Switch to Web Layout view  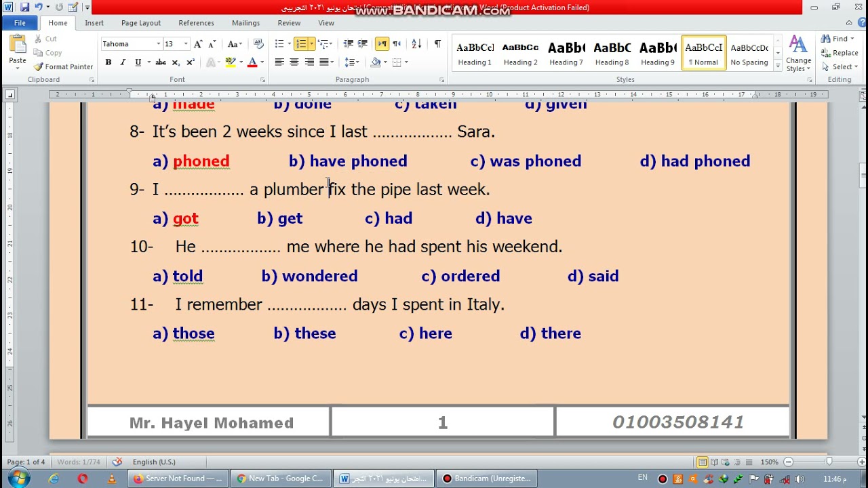(x=726, y=462)
